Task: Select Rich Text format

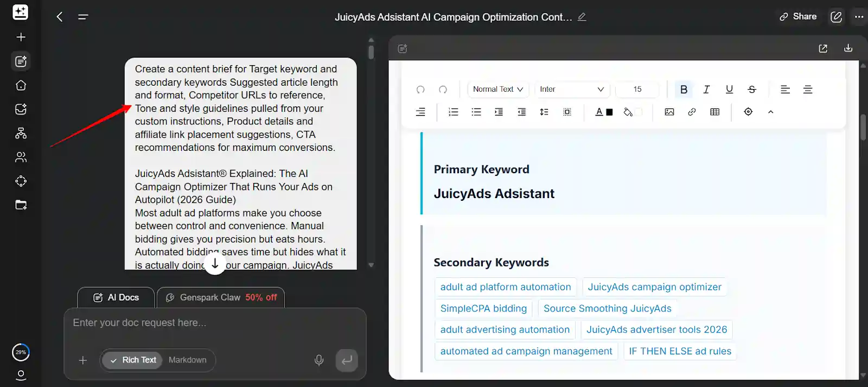Action: (132, 360)
